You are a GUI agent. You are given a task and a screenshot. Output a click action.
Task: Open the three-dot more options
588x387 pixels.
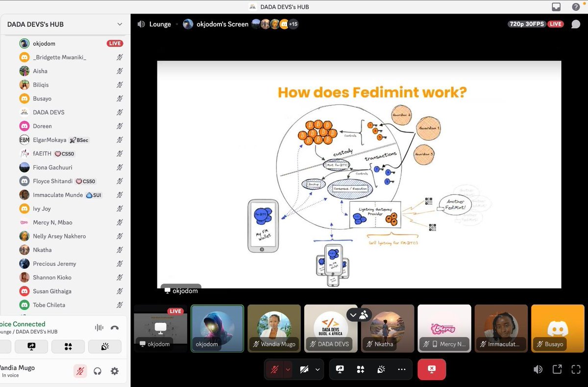(402, 369)
